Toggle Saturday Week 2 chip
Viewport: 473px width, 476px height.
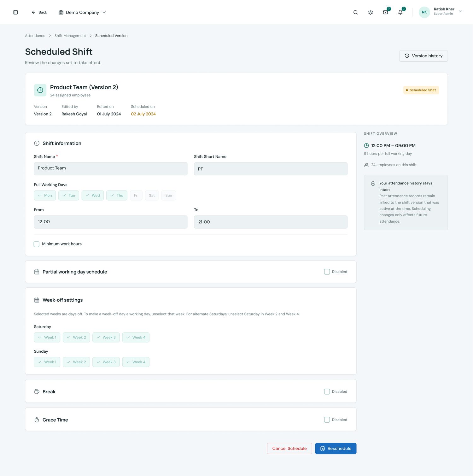(76, 338)
